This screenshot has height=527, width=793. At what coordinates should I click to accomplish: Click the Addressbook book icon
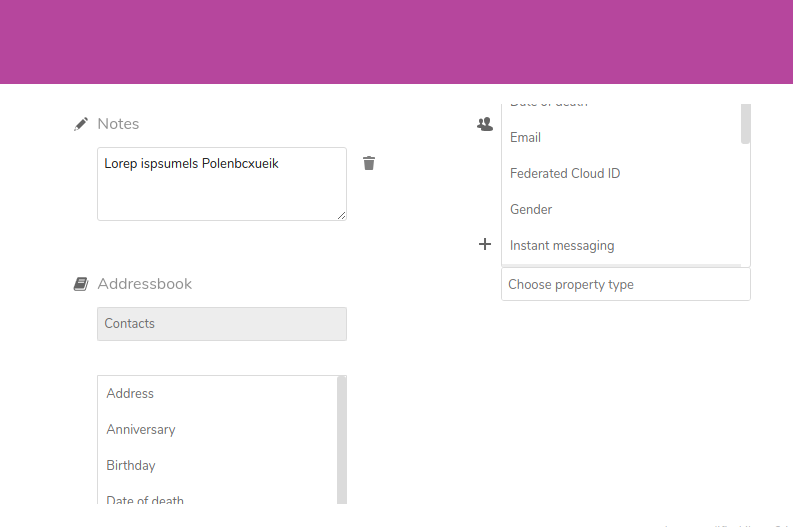click(x=81, y=284)
